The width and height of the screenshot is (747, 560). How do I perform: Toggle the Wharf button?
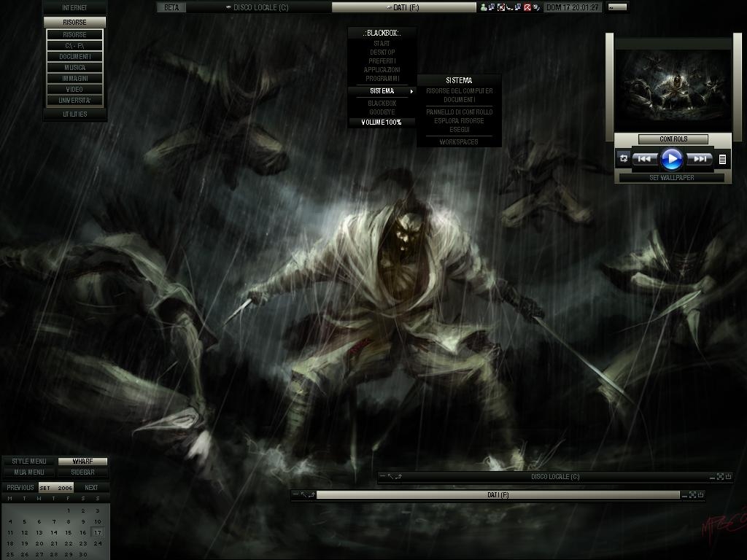pos(83,462)
